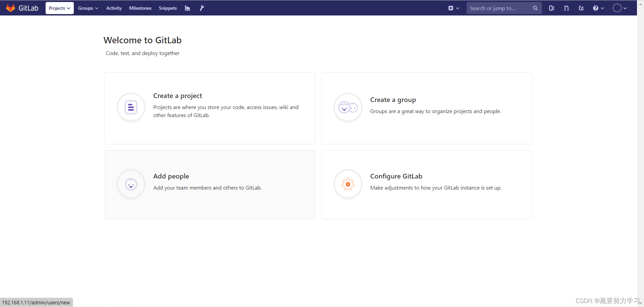644x307 pixels.
Task: Open the To-Do list checkmark icon
Action: 581,8
